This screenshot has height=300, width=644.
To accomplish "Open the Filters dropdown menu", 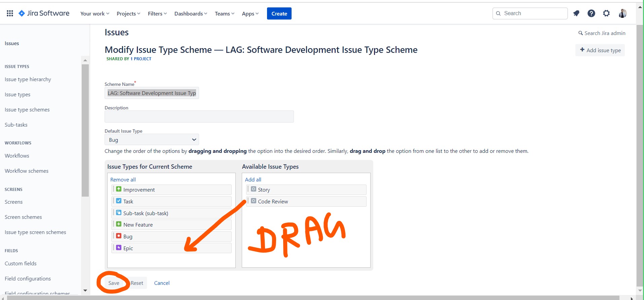I will [x=157, y=14].
